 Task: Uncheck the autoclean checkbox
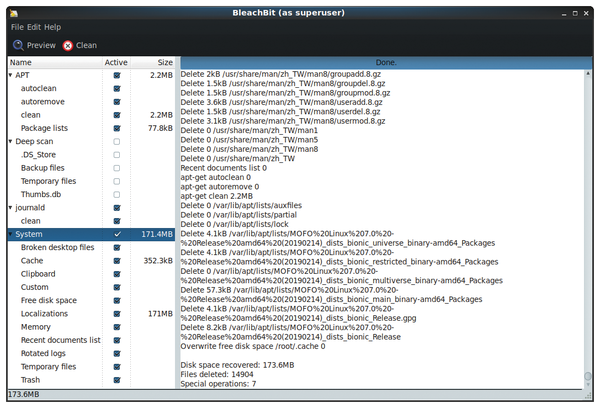point(117,88)
